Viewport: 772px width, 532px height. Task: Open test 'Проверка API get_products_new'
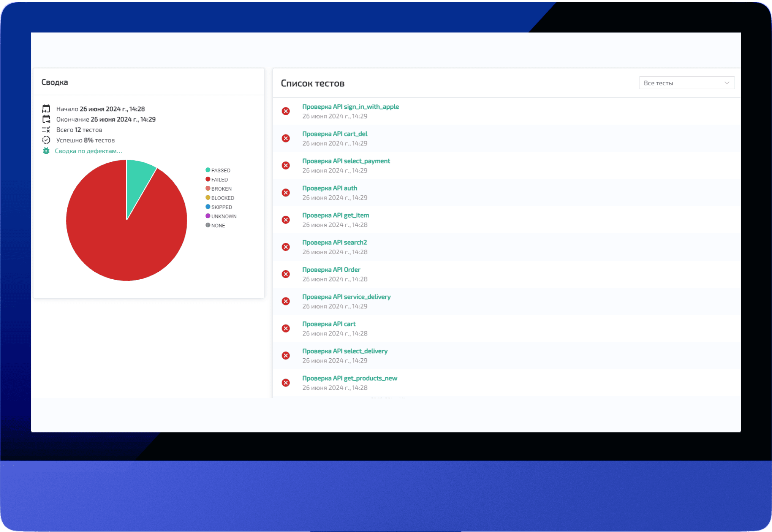click(350, 378)
